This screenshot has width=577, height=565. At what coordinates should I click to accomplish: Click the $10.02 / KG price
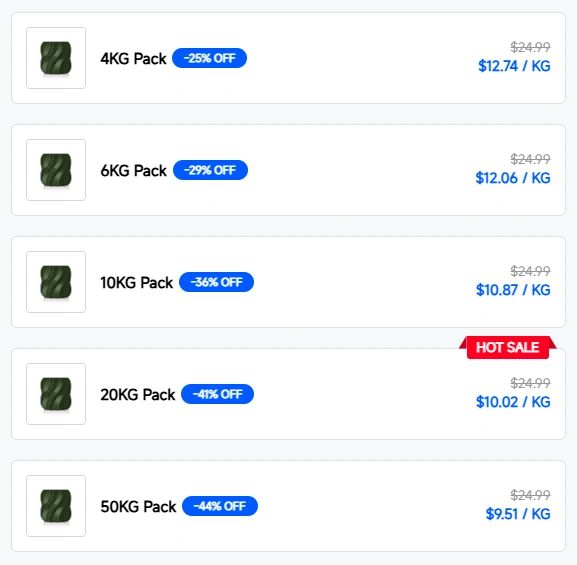tap(513, 402)
